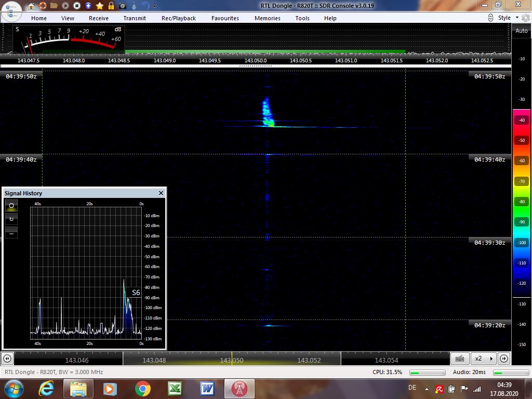The image size is (532, 399).
Task: Click the scroll-right button on the tuning bar
Action: (x=504, y=358)
